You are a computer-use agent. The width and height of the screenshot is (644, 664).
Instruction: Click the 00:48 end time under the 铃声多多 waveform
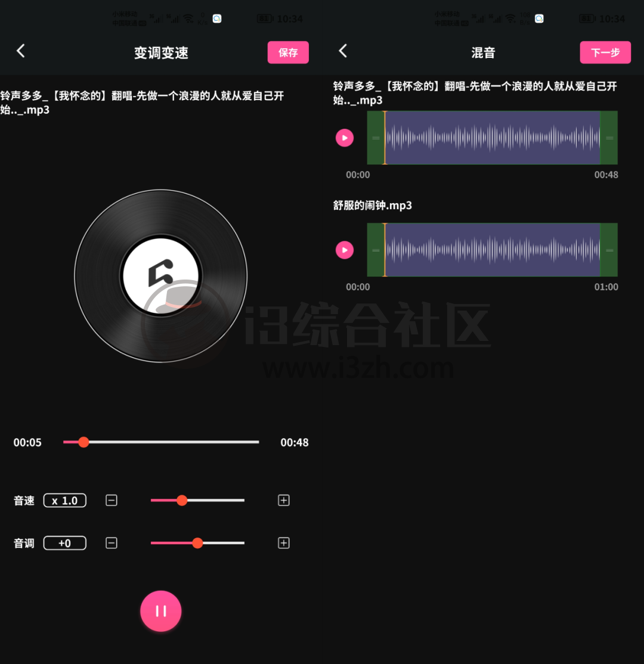click(x=606, y=175)
